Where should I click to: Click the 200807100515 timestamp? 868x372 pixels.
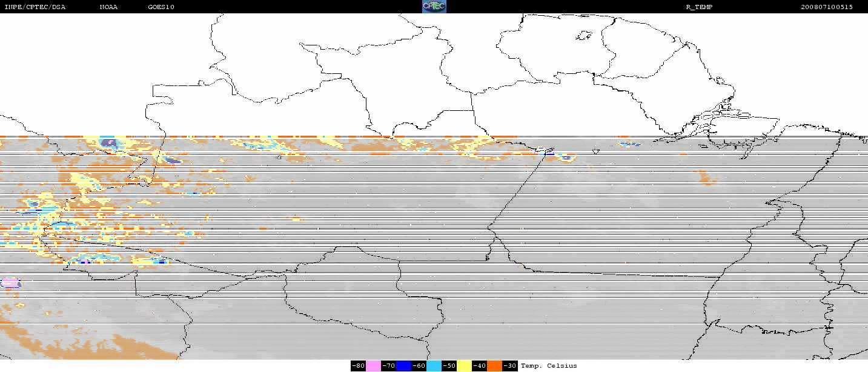[x=827, y=7]
